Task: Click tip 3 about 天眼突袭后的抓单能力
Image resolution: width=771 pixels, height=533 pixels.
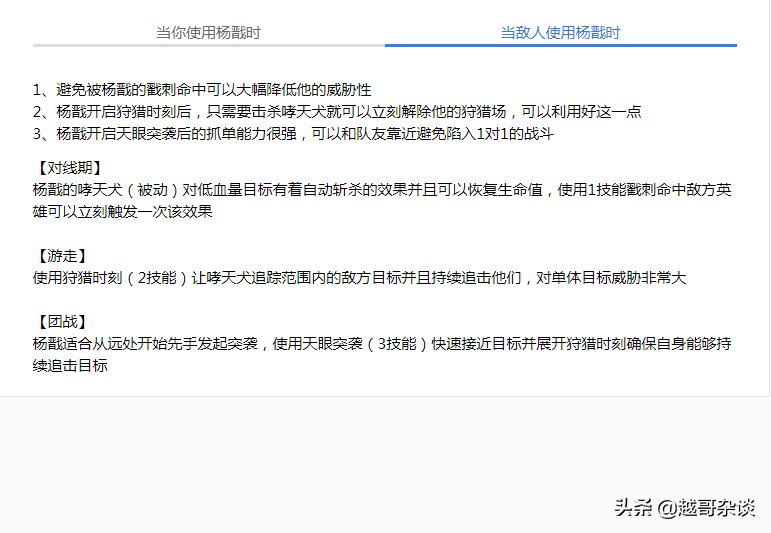Action: (x=293, y=134)
